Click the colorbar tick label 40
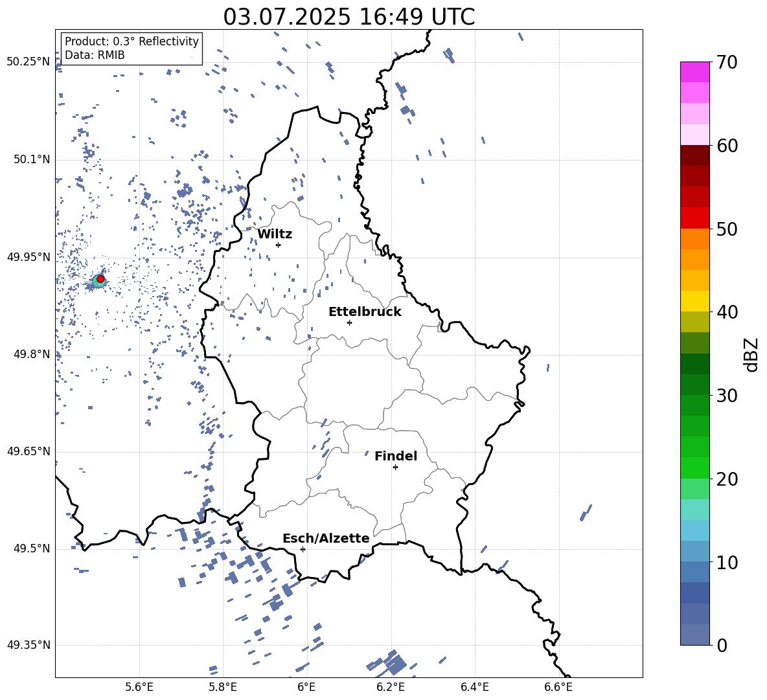The height and width of the screenshot is (700, 767). coord(727,312)
